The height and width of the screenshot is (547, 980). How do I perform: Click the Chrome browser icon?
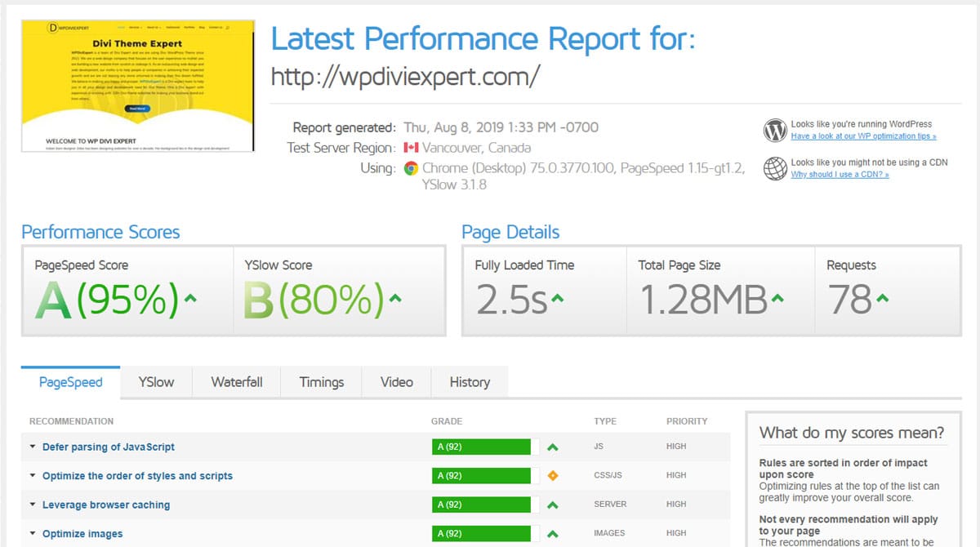(x=411, y=168)
